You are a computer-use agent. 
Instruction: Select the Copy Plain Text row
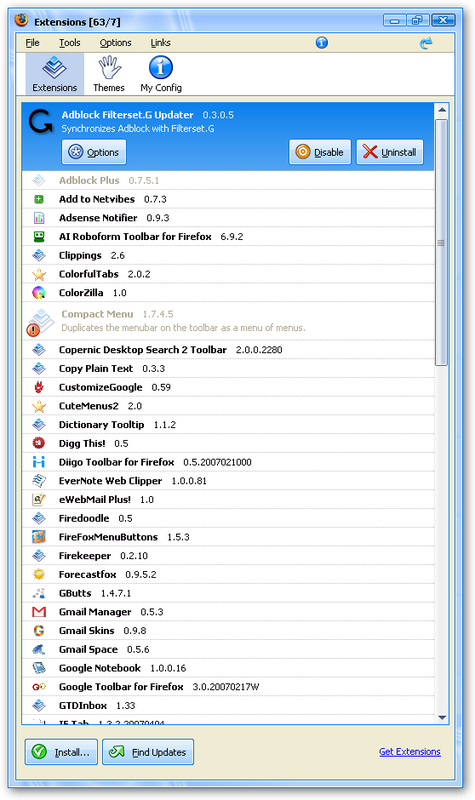(228, 368)
